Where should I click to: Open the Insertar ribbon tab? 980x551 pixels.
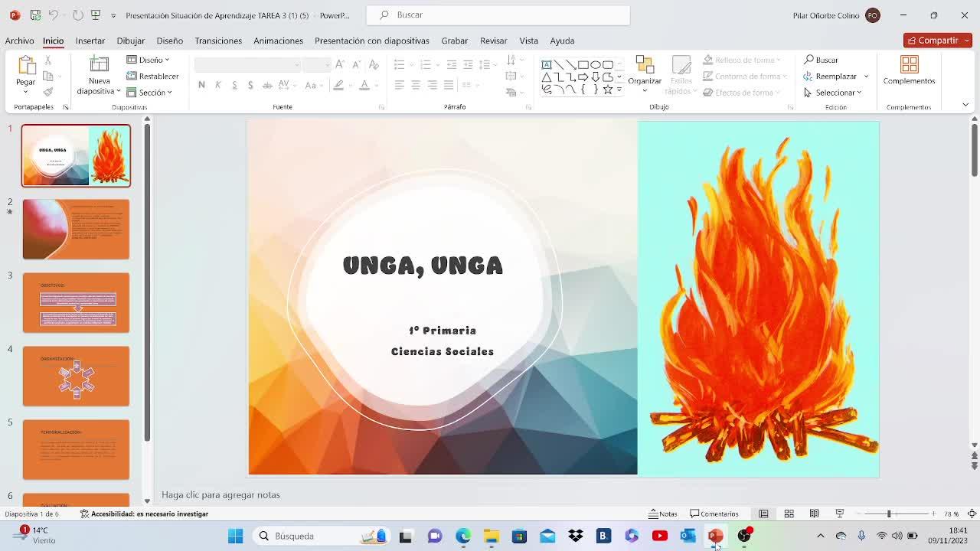pos(90,41)
